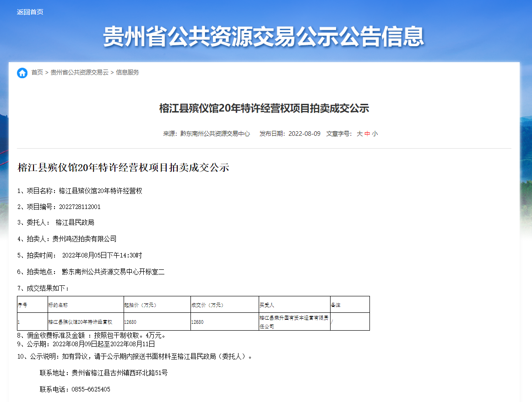532x402 pixels.
Task: Click the 返回首页 link at top left
Action: (29, 12)
